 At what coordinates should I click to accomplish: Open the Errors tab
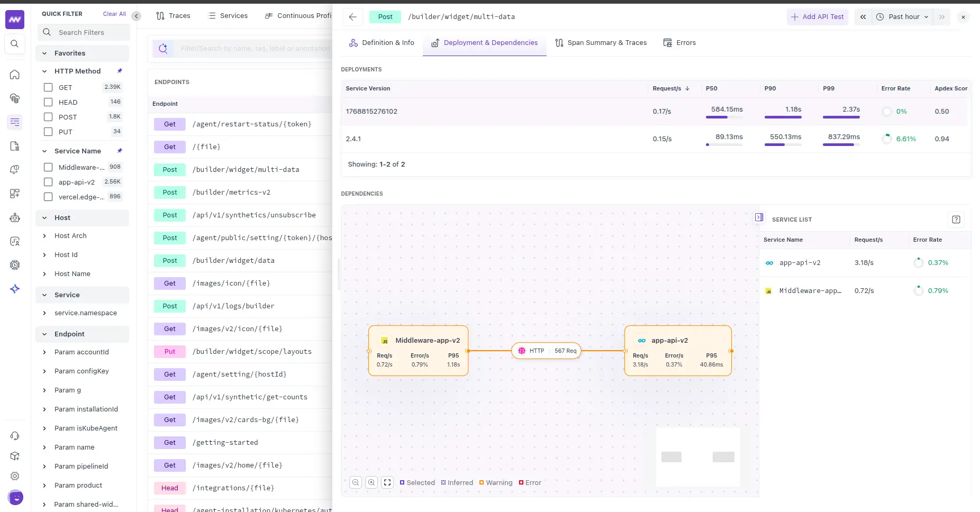point(686,42)
